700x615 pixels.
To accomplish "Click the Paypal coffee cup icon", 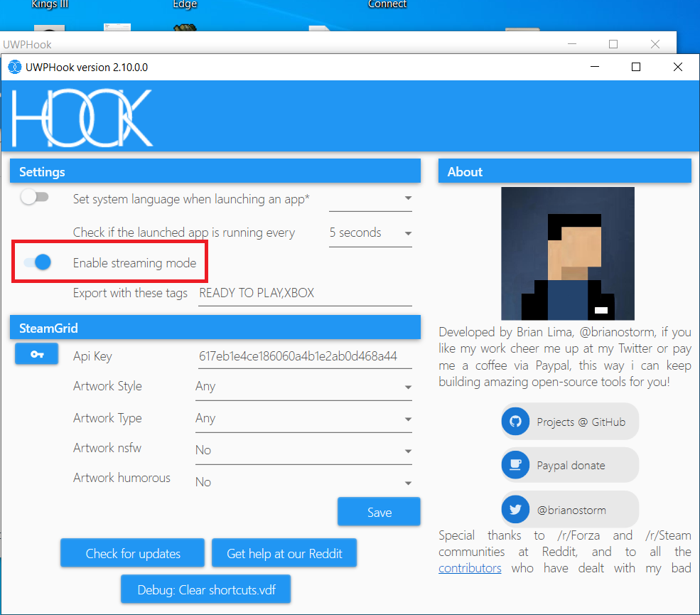I will (516, 465).
